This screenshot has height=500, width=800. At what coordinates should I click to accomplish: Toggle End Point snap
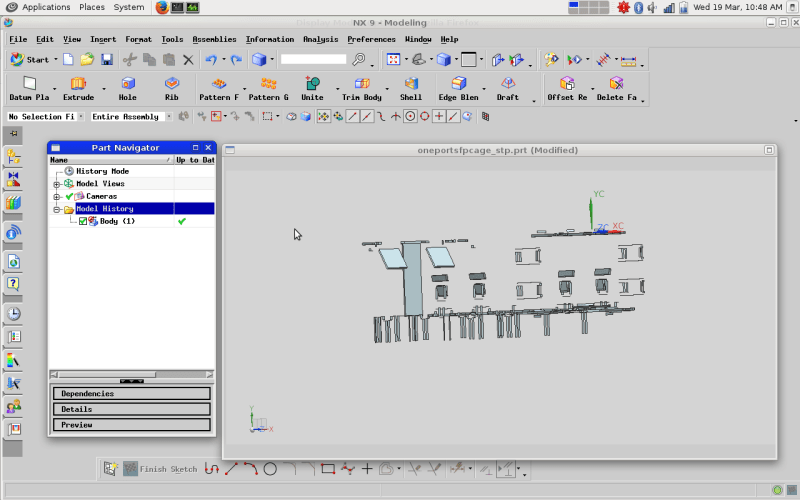352,117
